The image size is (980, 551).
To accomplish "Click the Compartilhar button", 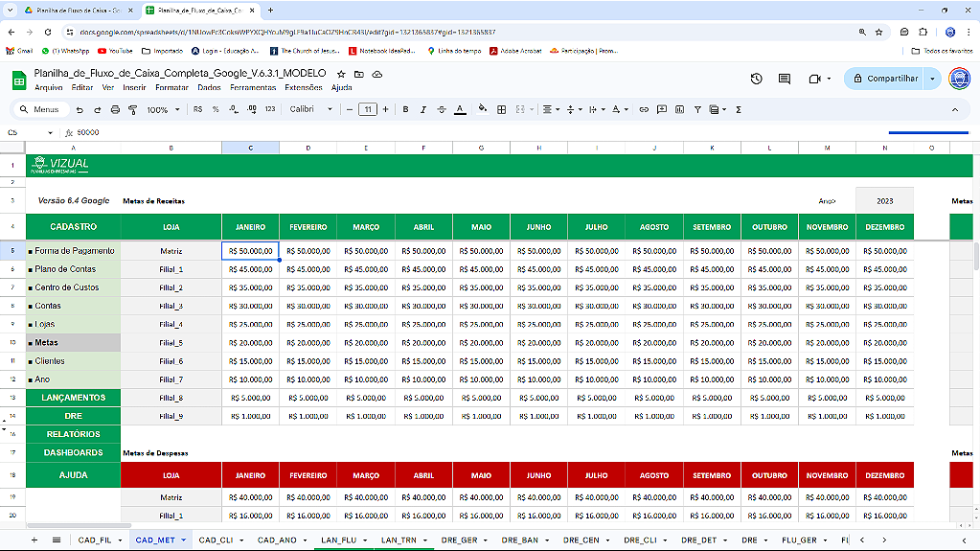I will [x=884, y=79].
